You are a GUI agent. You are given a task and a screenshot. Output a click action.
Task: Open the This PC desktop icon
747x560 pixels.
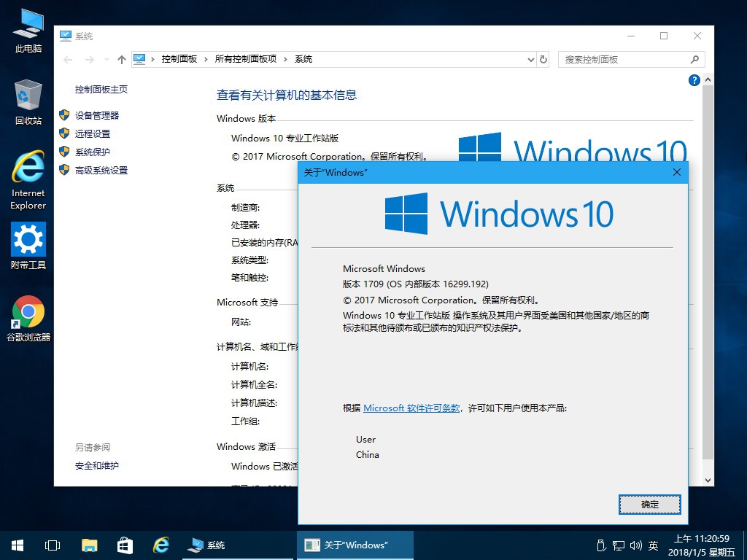coord(28,31)
